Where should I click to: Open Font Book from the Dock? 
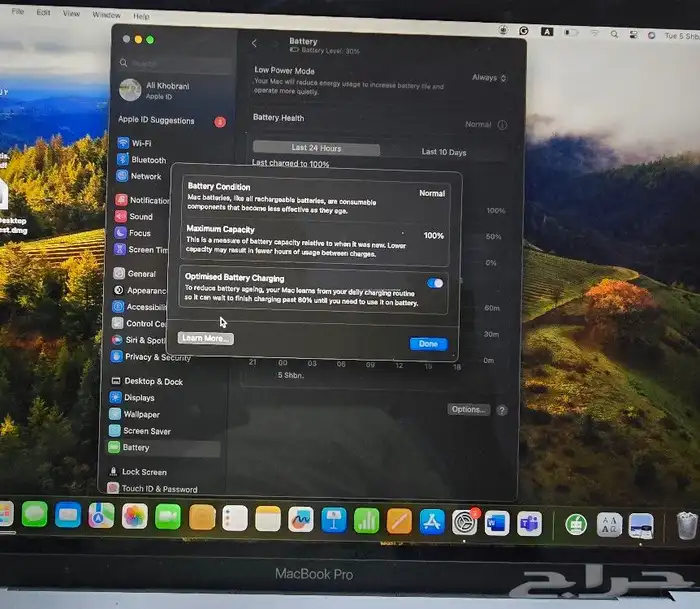pyautogui.click(x=609, y=525)
